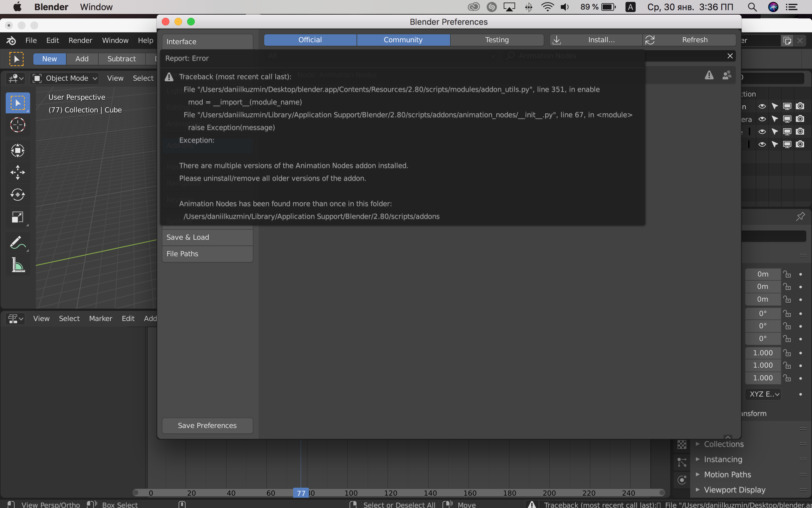Toggle selectability arrow of first outliner row

(x=775, y=106)
